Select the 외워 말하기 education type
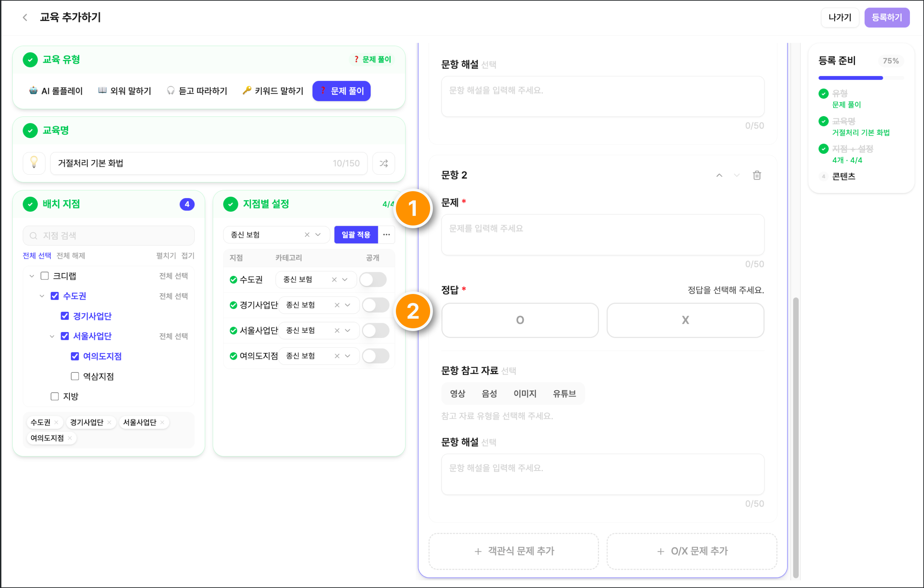The image size is (924, 588). (x=125, y=91)
